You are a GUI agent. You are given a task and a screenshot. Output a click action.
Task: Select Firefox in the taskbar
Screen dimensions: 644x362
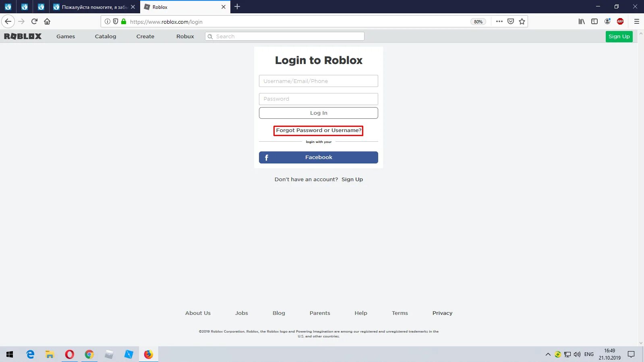pyautogui.click(x=149, y=354)
